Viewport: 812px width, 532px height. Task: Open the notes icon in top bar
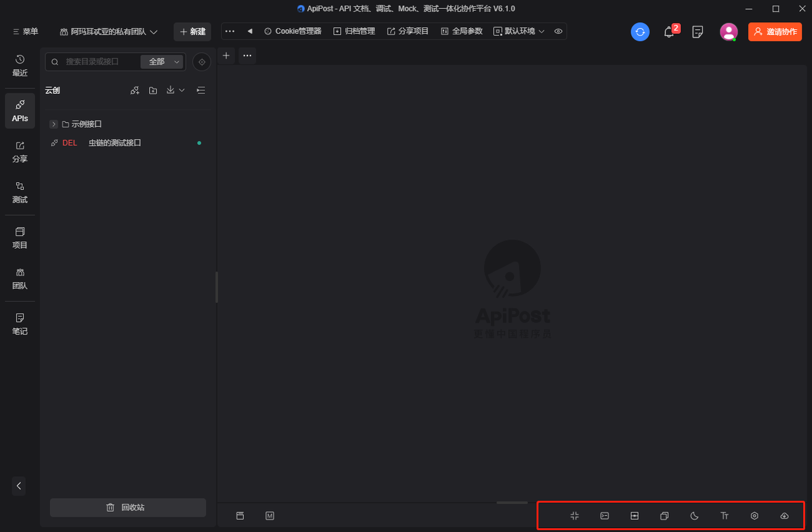698,32
